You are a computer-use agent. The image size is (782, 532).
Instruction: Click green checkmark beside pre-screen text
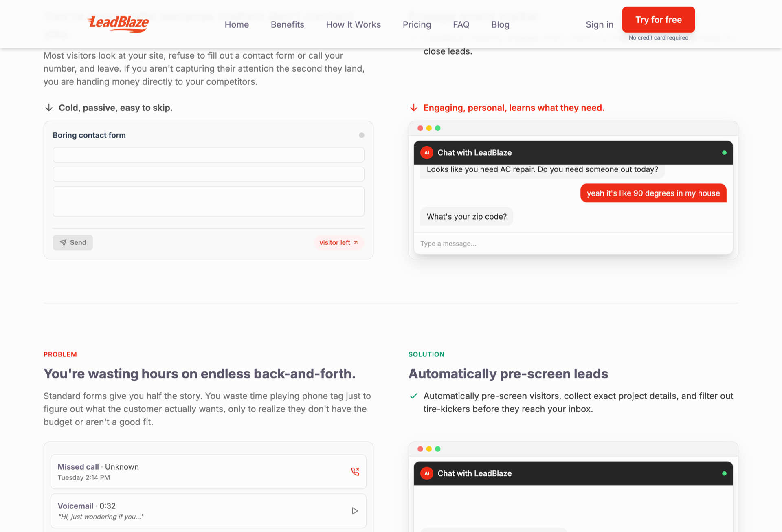[414, 396]
